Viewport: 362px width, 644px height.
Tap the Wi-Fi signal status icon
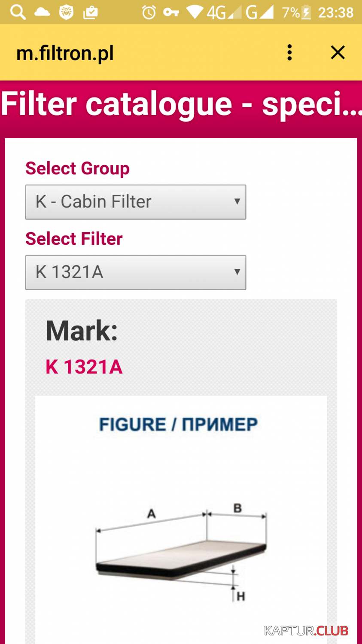coord(195,12)
